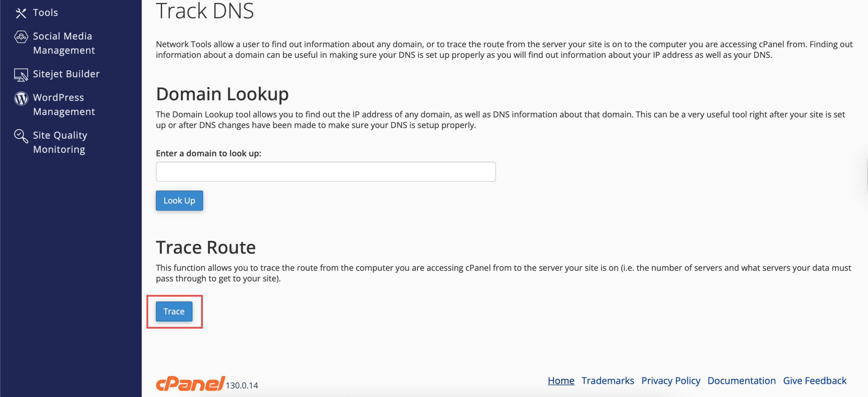Click the cPanel version number 130.0.14
Screen dimensions: 868x397
[x=242, y=385]
